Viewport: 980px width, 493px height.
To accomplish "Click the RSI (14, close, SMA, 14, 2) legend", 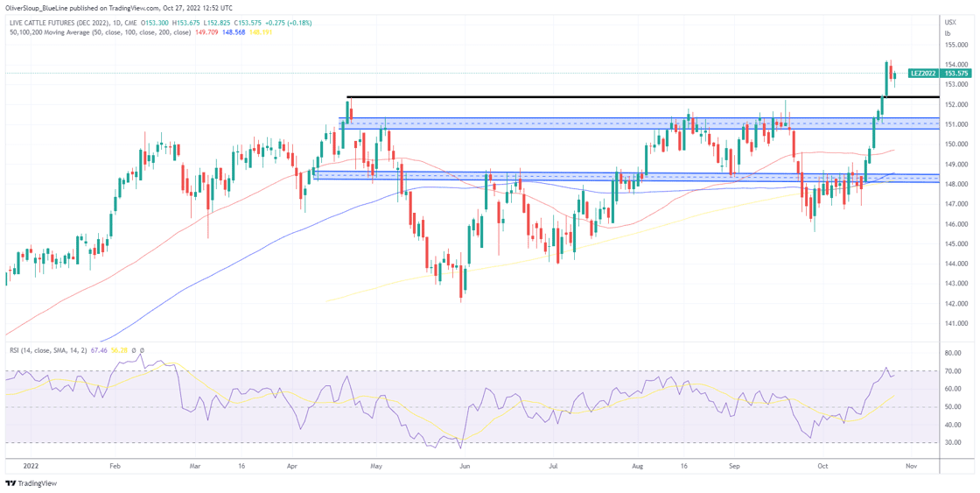I will 47,350.
